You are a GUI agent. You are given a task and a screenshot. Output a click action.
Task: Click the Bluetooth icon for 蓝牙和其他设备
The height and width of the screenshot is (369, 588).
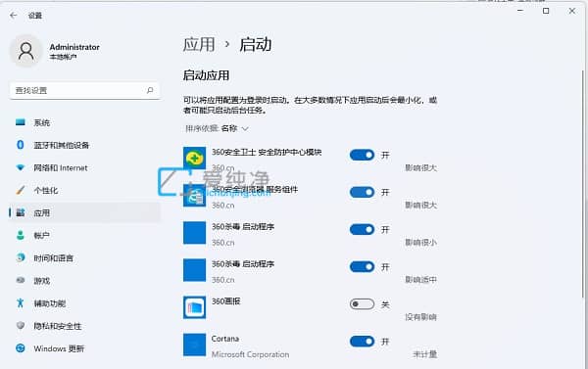[21, 145]
